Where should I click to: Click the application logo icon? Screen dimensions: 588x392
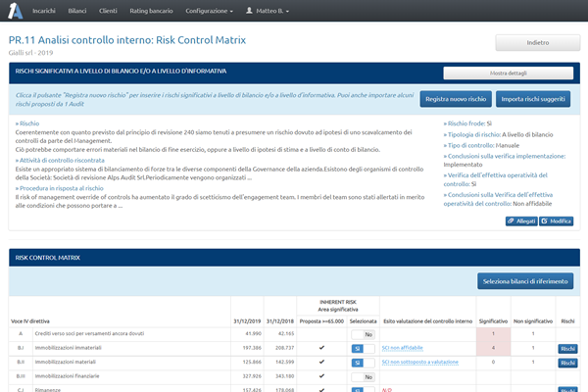click(16, 11)
